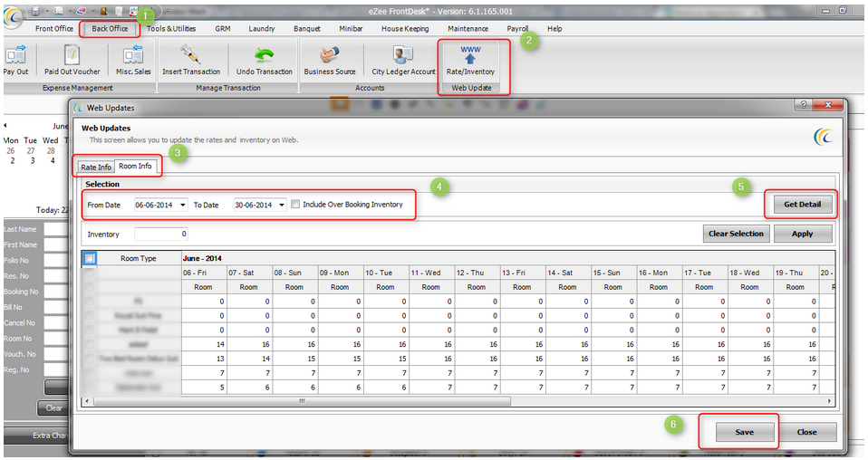Click the Clear Selection button

[x=736, y=234]
